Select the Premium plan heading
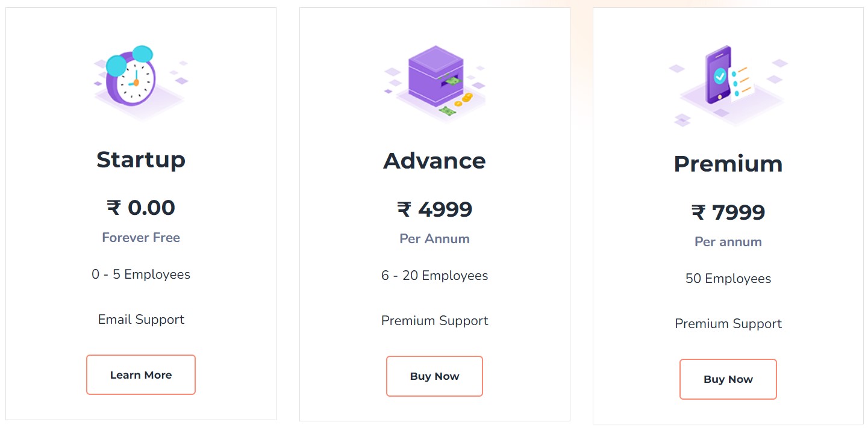 tap(728, 164)
